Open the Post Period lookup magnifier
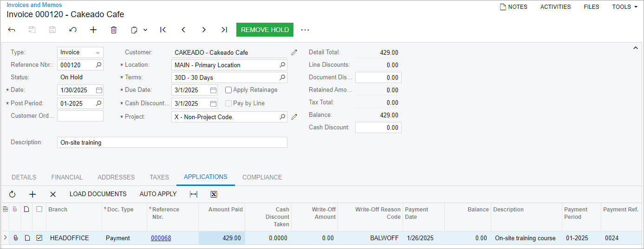This screenshot has width=644, height=249. tap(98, 103)
